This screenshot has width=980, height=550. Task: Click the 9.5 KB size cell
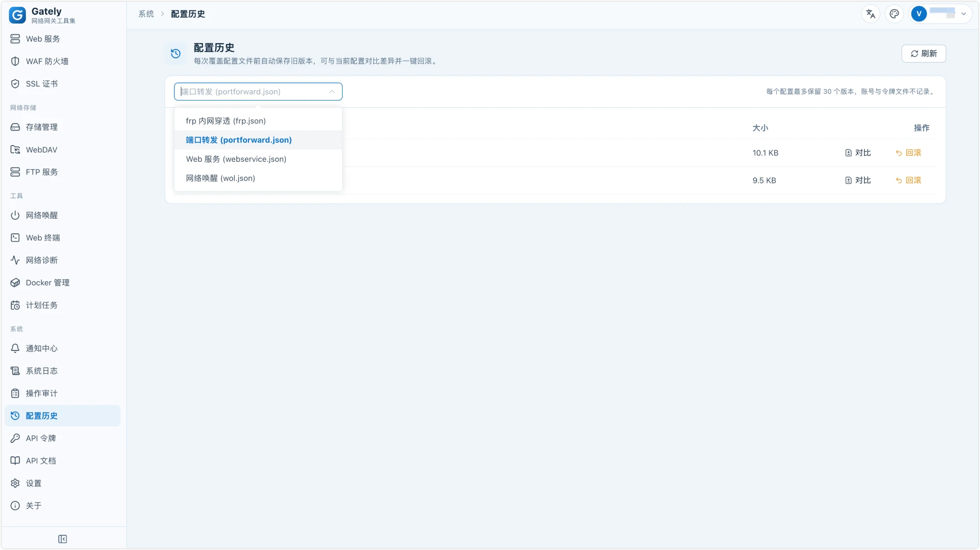(764, 180)
